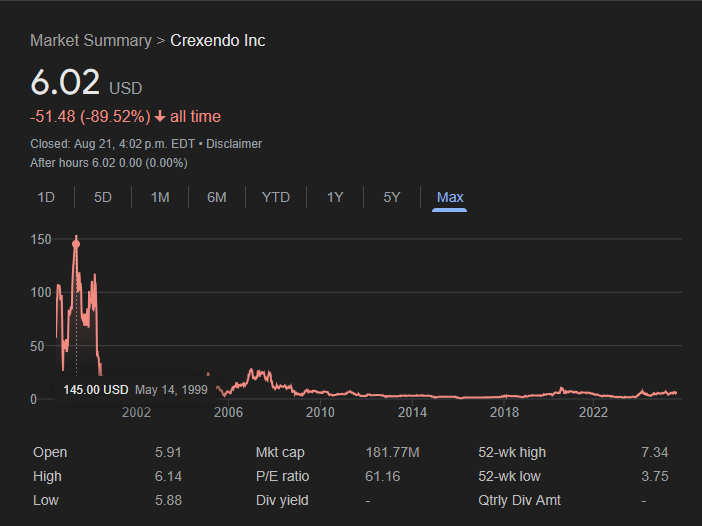Click the Crexendo Inc title
This screenshot has height=526, width=702.
218,41
